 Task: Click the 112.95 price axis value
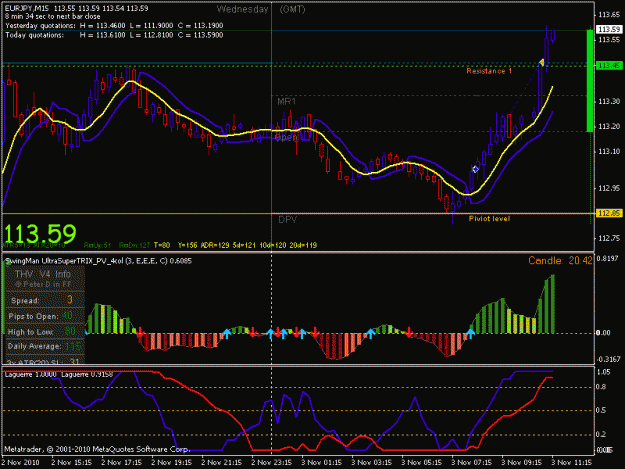pyautogui.click(x=609, y=188)
